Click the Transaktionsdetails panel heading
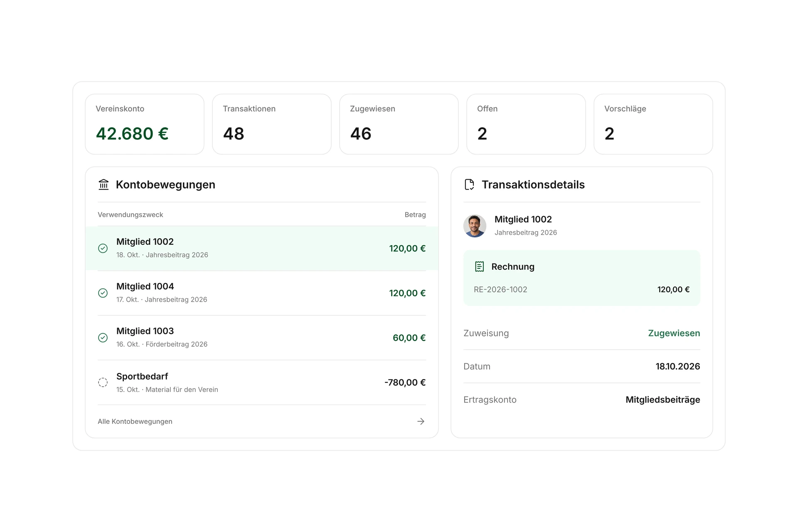798x532 pixels. [533, 185]
